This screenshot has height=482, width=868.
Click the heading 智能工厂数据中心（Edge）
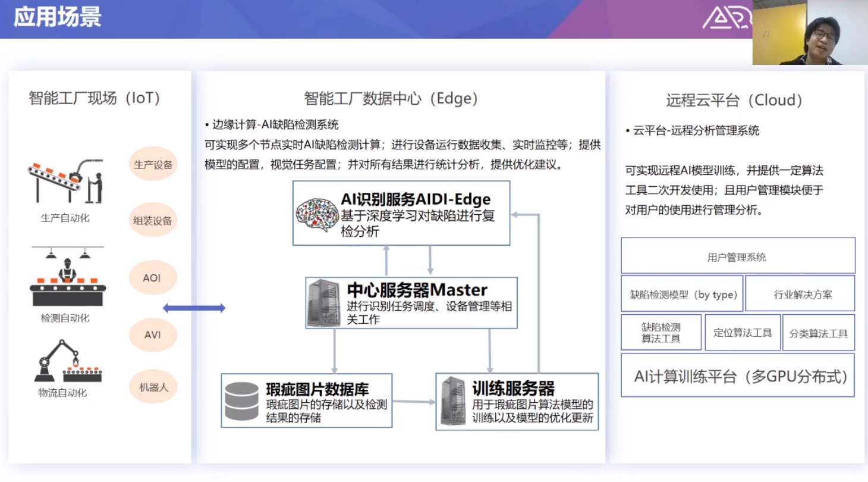[391, 98]
